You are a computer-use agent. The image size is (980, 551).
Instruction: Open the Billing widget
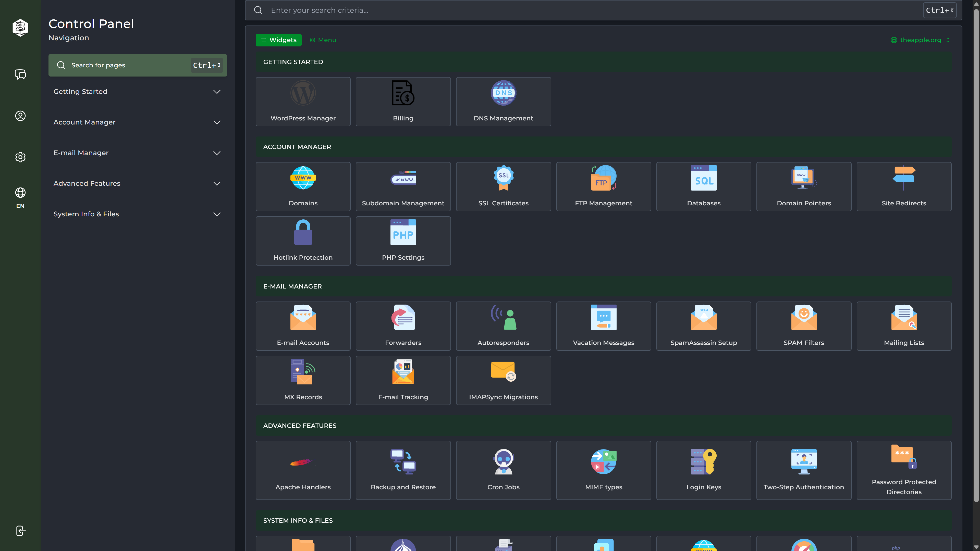click(x=403, y=102)
